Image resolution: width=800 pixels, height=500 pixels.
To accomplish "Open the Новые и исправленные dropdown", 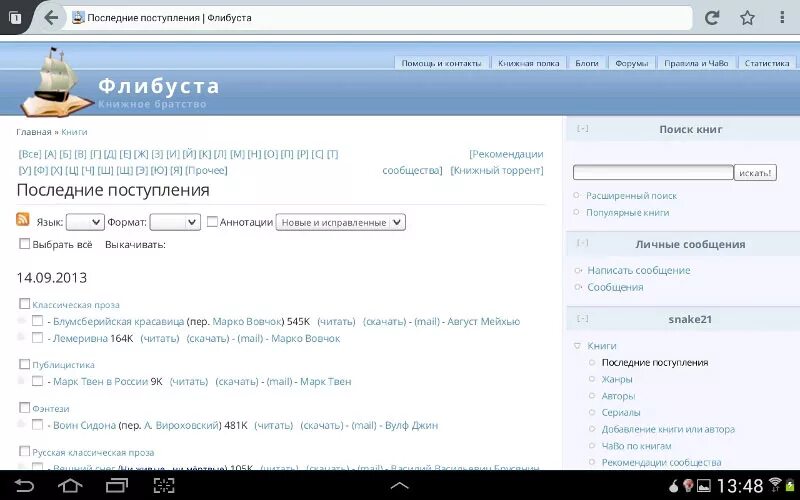I will point(341,222).
